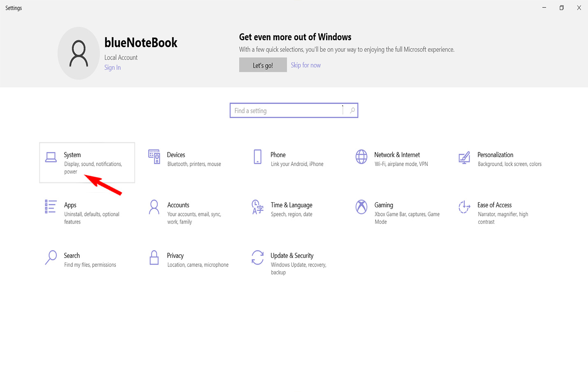Open the Apps list icon

click(51, 206)
